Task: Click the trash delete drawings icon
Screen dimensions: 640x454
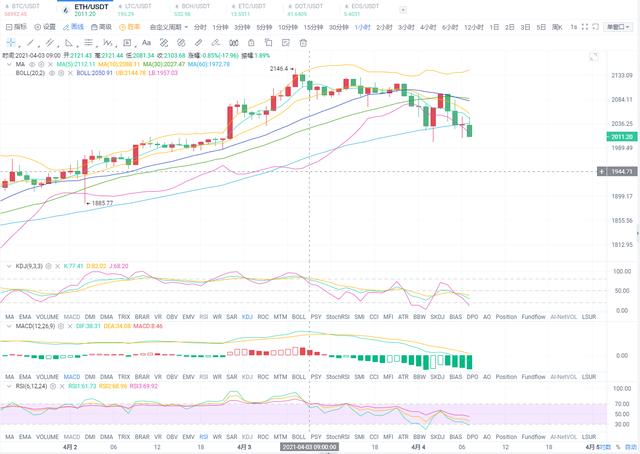Action: (303, 42)
